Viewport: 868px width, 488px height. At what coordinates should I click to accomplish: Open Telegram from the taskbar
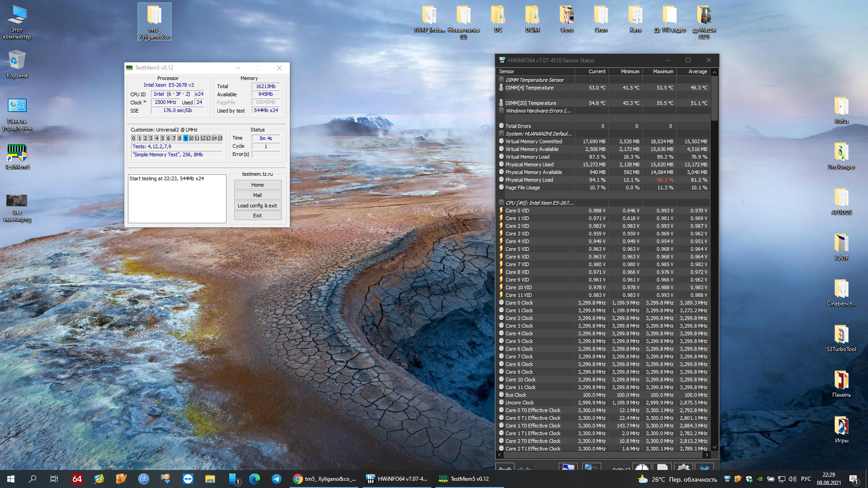pos(276,479)
